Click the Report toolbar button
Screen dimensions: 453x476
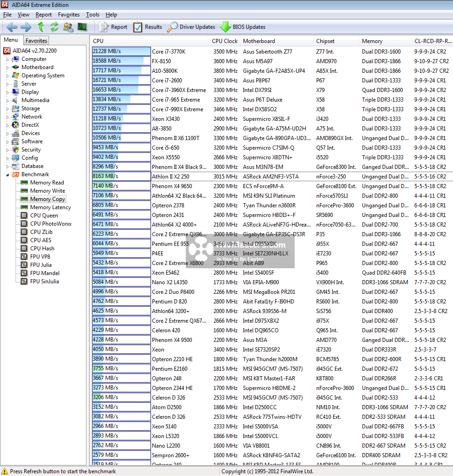click(x=113, y=27)
